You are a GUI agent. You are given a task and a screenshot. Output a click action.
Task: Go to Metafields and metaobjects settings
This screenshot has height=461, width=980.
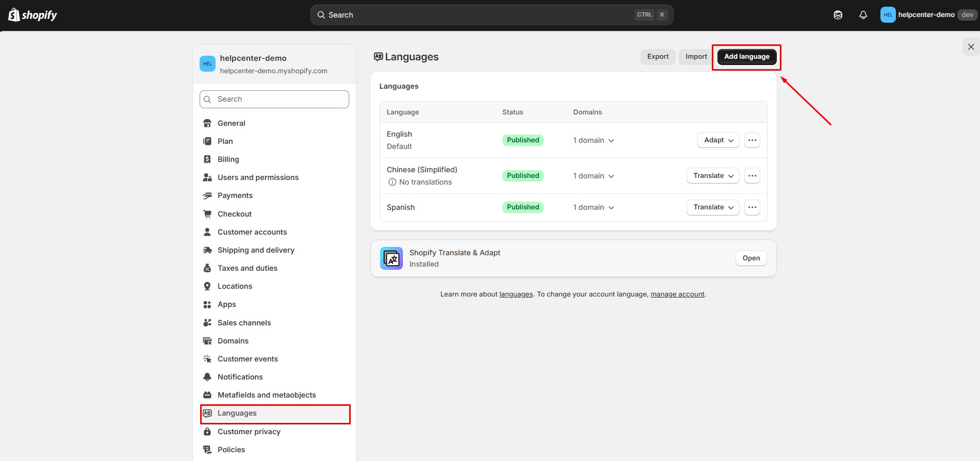[267, 395]
